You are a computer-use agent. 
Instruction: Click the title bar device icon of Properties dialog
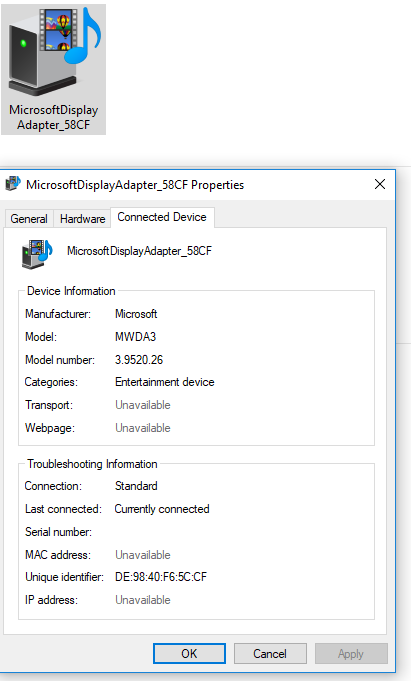click(x=13, y=184)
